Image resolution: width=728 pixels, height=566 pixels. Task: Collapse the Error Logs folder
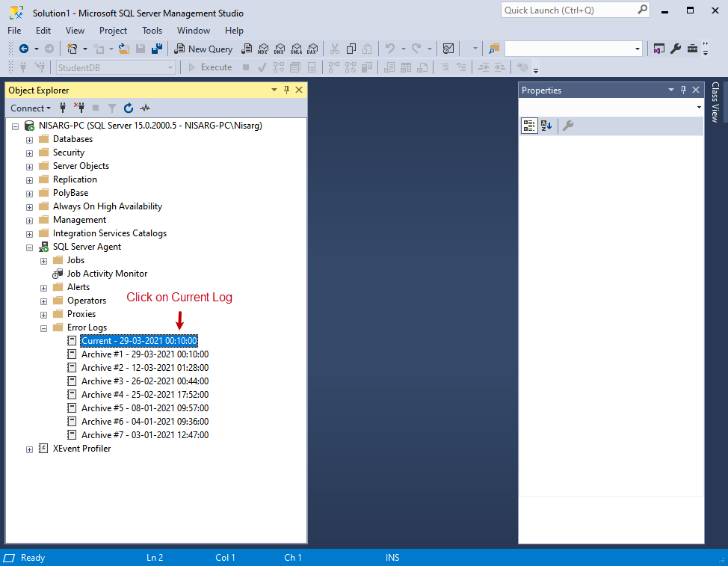pos(43,328)
